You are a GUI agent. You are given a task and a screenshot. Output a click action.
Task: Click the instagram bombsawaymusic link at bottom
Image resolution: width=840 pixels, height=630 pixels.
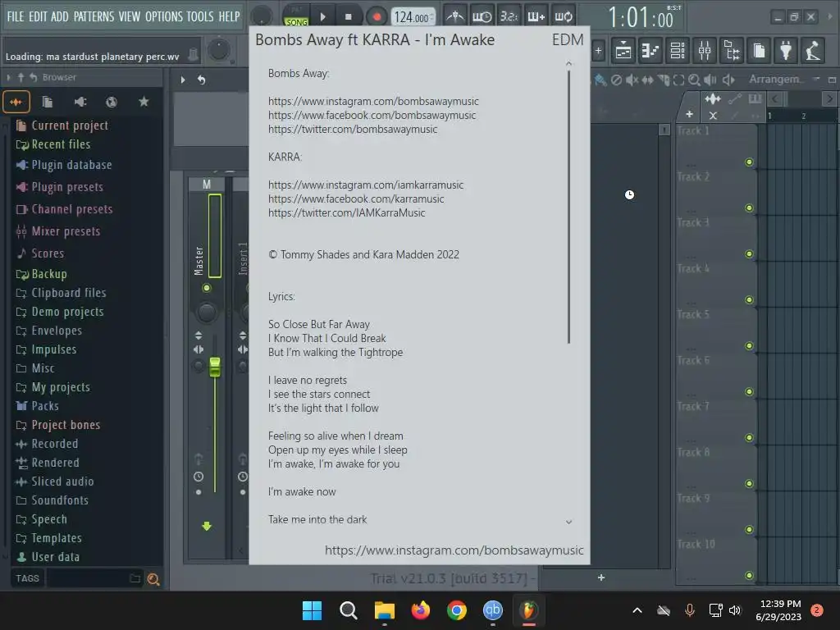click(454, 550)
